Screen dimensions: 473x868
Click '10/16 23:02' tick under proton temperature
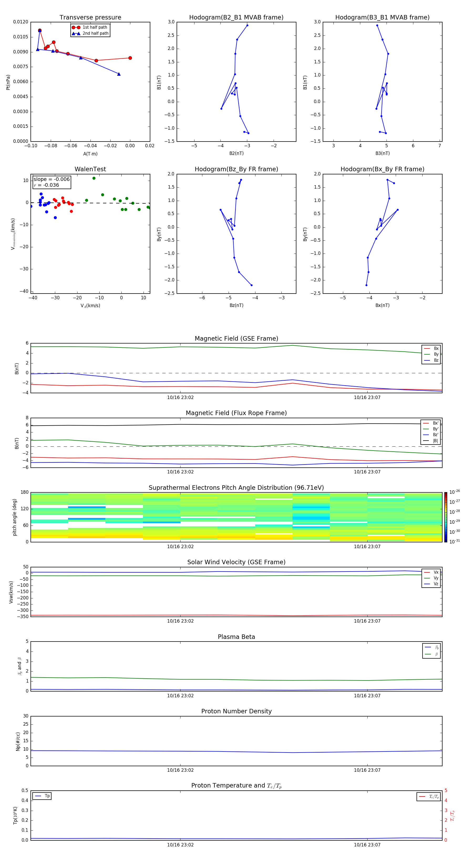click(181, 845)
